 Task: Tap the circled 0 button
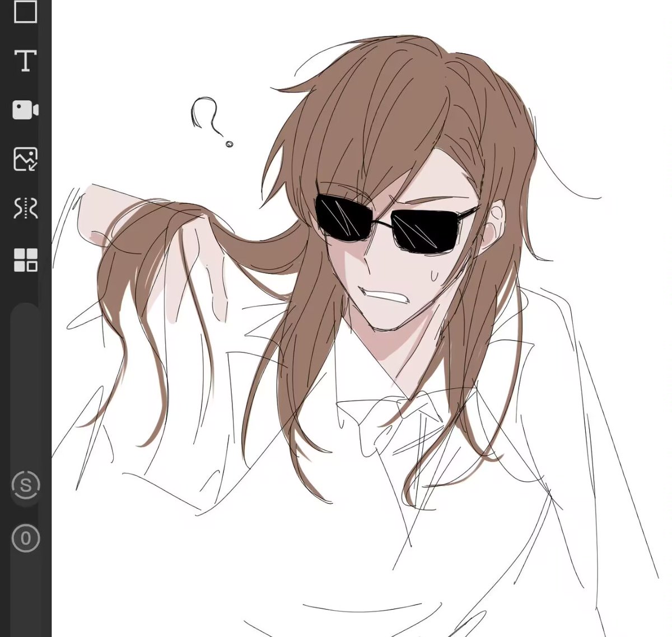pyautogui.click(x=26, y=538)
